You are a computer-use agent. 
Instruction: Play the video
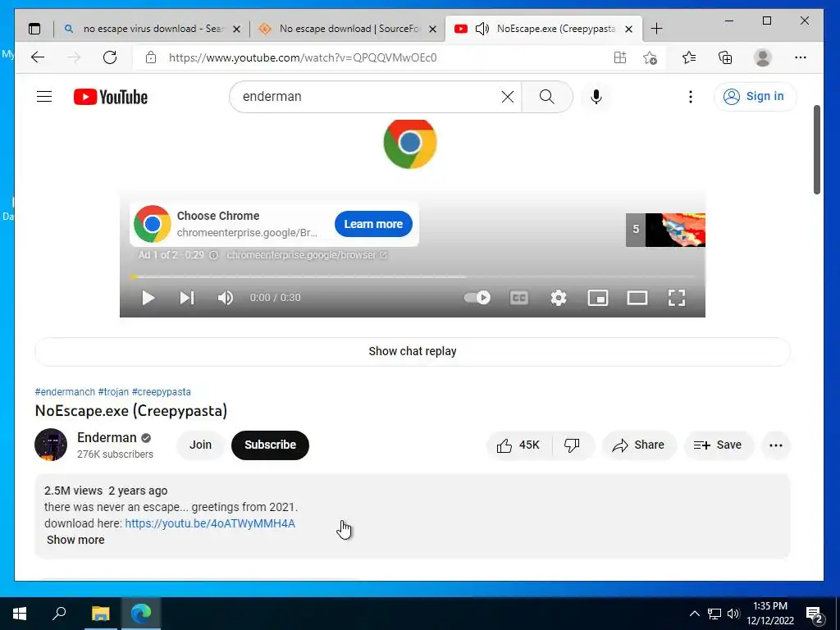[148, 298]
